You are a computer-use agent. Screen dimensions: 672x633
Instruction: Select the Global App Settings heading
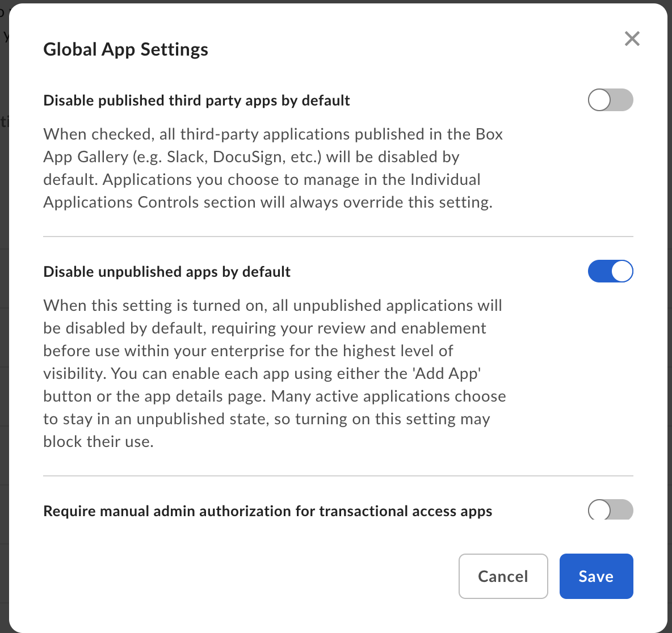tap(125, 49)
